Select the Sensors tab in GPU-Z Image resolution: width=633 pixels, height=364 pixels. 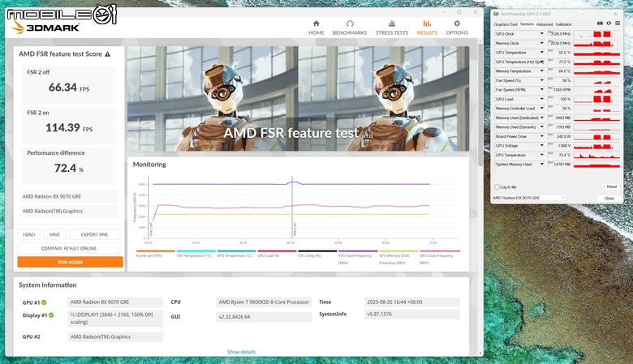pos(527,24)
